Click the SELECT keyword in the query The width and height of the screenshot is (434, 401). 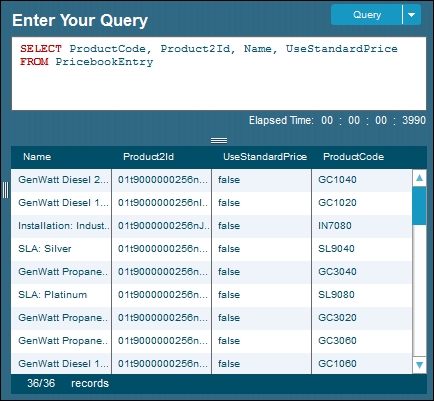click(41, 49)
